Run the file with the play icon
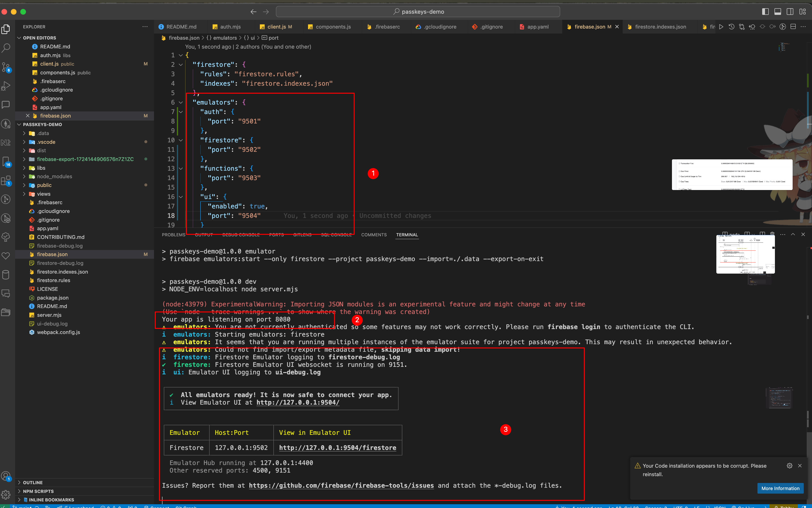This screenshot has width=812, height=508. coord(721,27)
